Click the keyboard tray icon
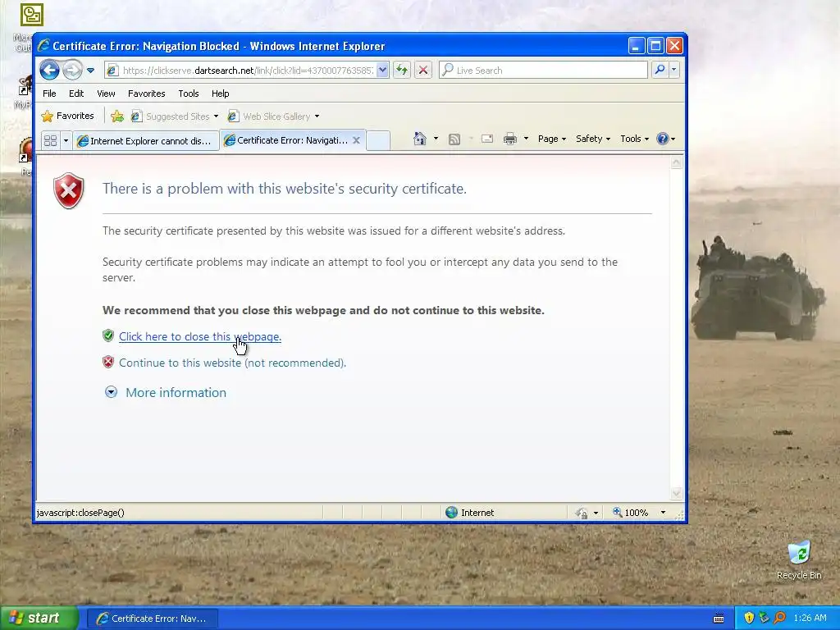The image size is (840, 630). pos(719,619)
